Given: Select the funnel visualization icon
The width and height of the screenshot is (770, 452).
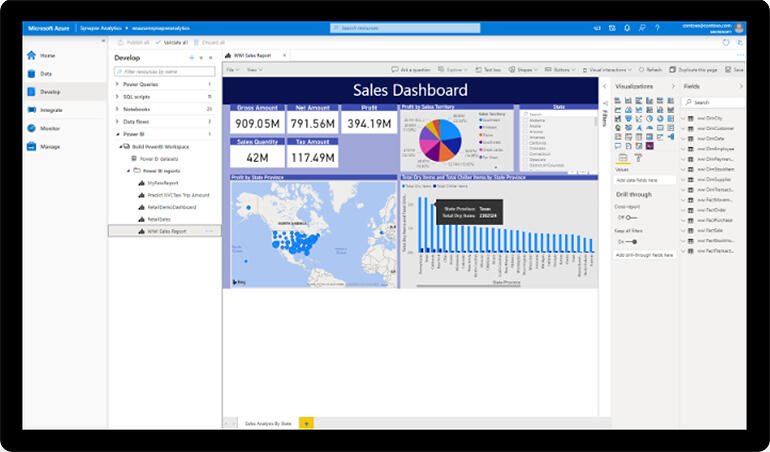Looking at the screenshot, I should 628,118.
